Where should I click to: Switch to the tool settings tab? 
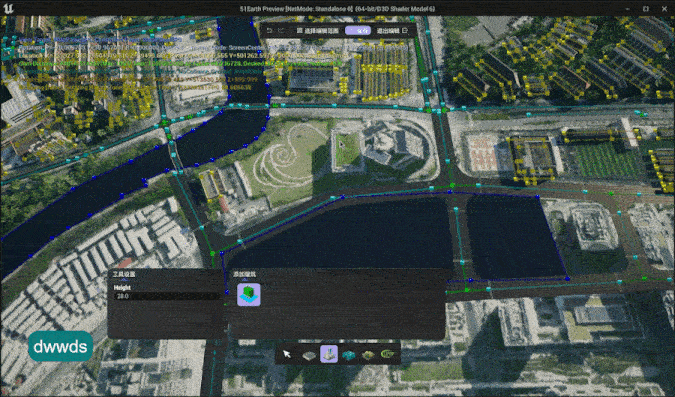click(124, 274)
